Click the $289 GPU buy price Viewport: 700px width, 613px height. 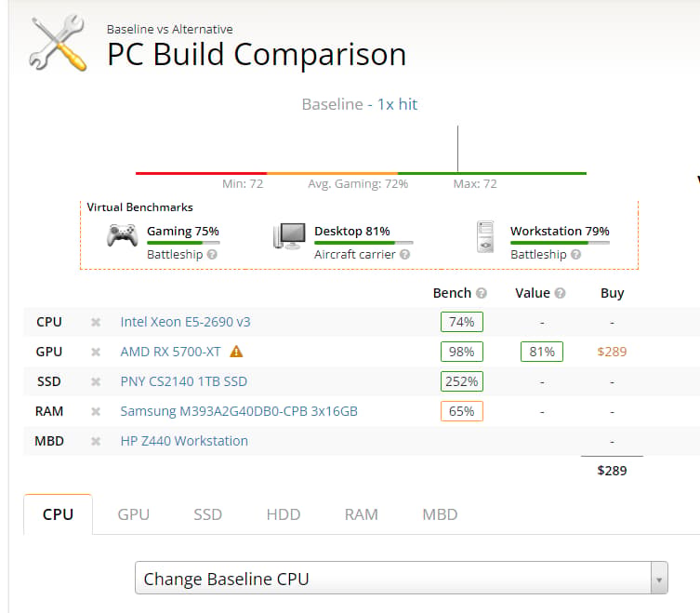[612, 352]
